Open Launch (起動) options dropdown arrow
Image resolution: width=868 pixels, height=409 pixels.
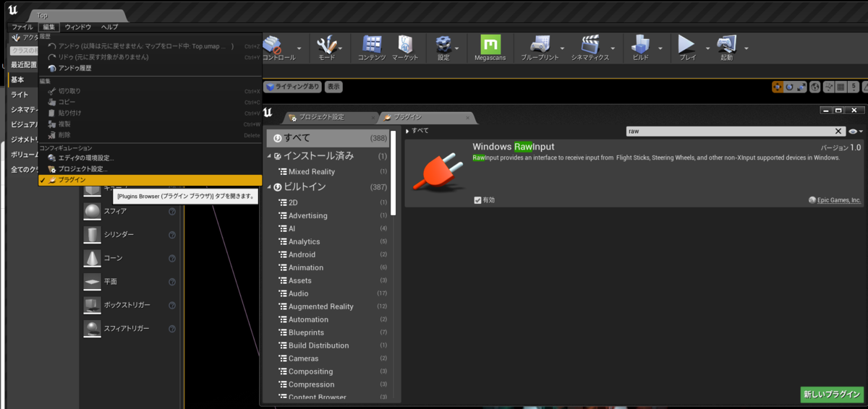point(746,48)
